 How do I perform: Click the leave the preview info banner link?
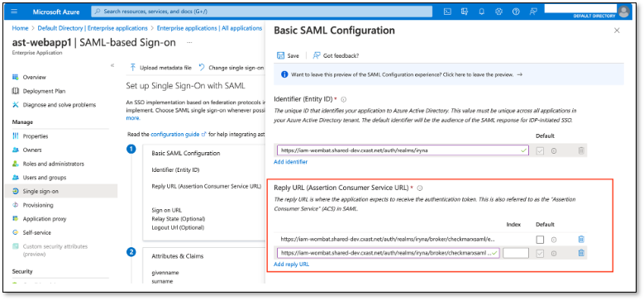click(x=407, y=74)
